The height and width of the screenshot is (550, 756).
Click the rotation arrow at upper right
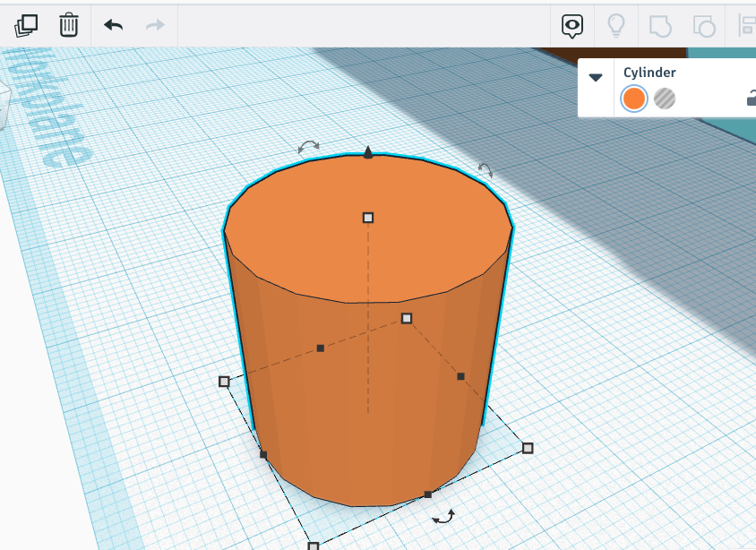[485, 169]
